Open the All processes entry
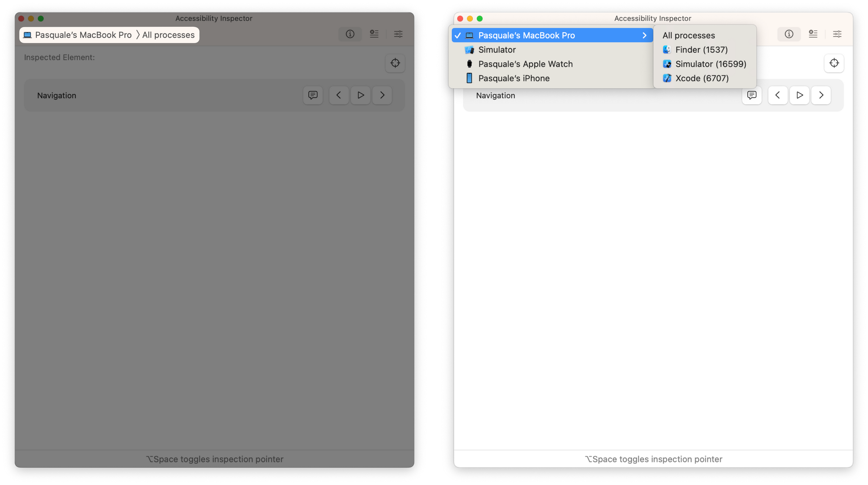The width and height of the screenshot is (868, 485). click(x=688, y=35)
